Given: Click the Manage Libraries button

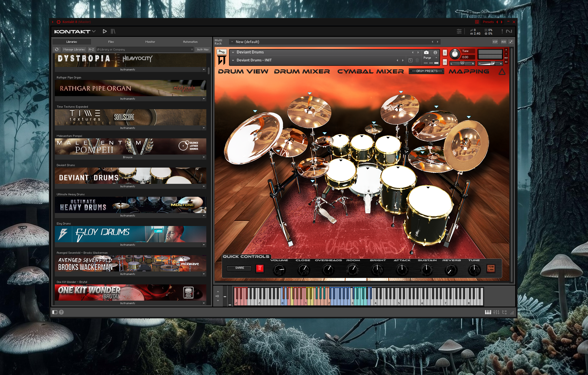Looking at the screenshot, I should [x=74, y=50].
